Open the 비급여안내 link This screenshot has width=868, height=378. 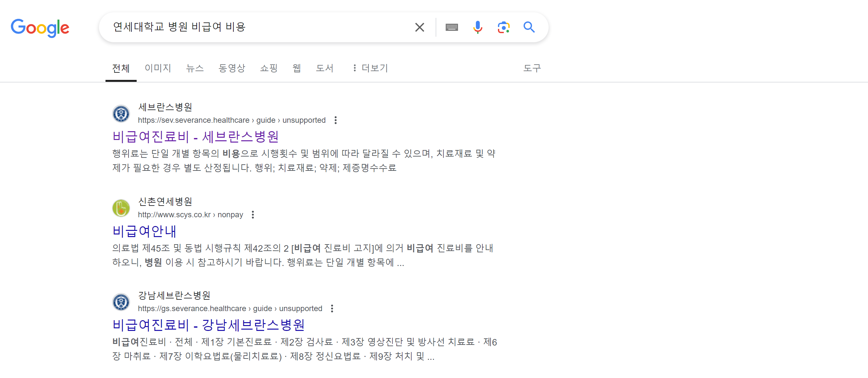(x=144, y=231)
